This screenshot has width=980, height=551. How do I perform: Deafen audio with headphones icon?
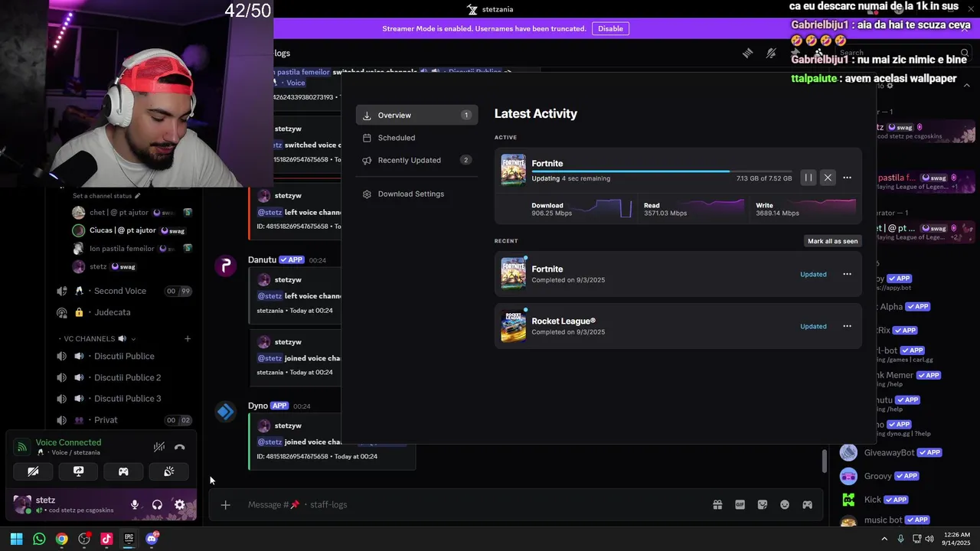click(x=157, y=505)
